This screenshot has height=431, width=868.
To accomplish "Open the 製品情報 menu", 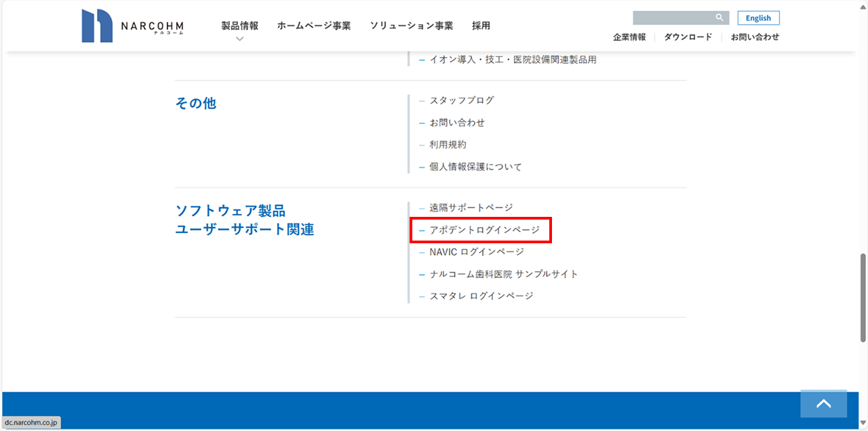I will [x=239, y=26].
